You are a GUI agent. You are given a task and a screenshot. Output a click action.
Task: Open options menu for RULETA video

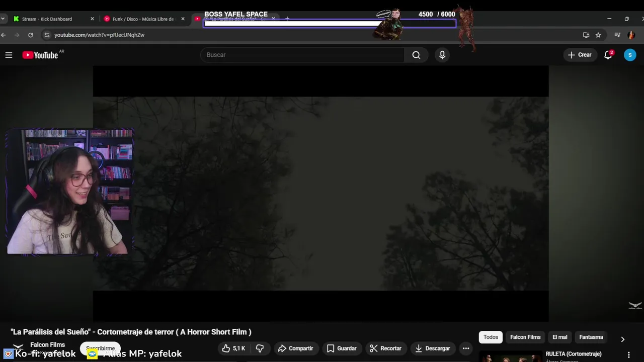[x=628, y=355]
